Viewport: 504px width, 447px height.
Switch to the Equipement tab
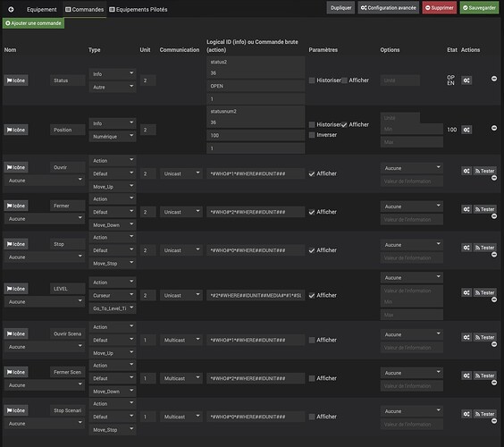(x=42, y=10)
